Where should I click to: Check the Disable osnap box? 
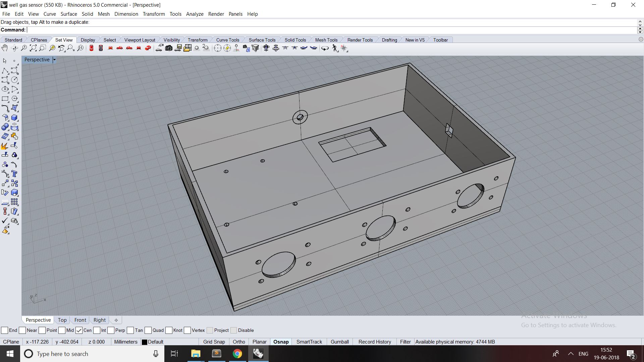click(234, 330)
